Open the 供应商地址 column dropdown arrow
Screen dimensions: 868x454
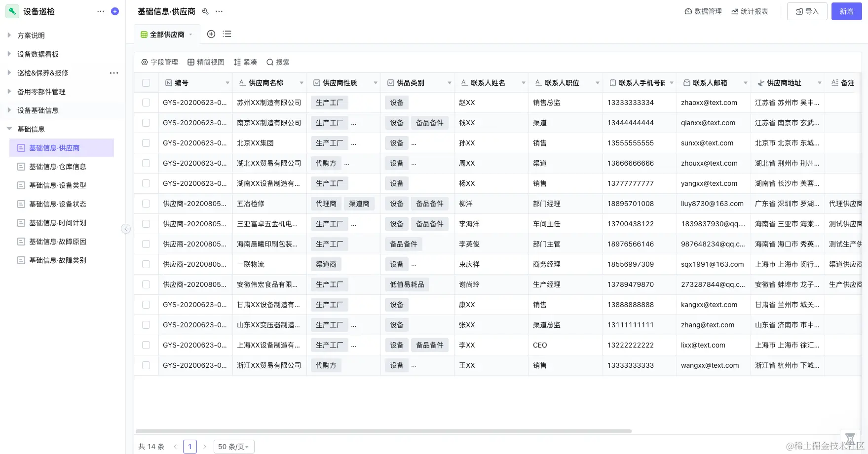tap(820, 83)
